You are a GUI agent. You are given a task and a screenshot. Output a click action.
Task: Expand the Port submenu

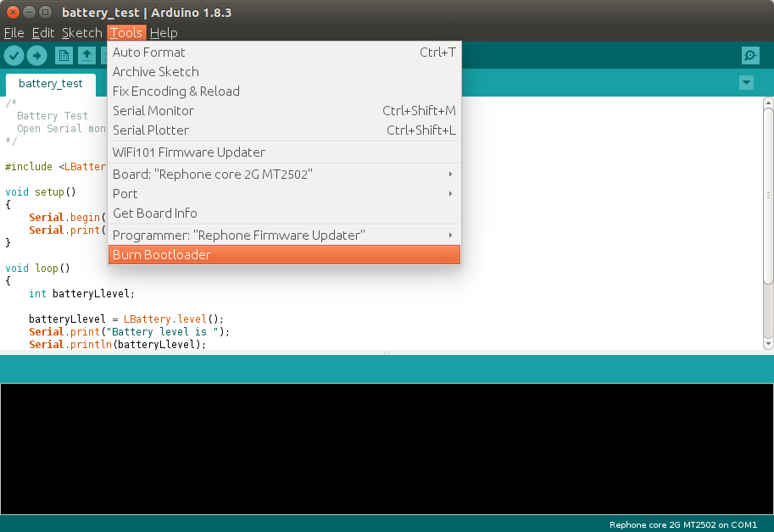[284, 194]
